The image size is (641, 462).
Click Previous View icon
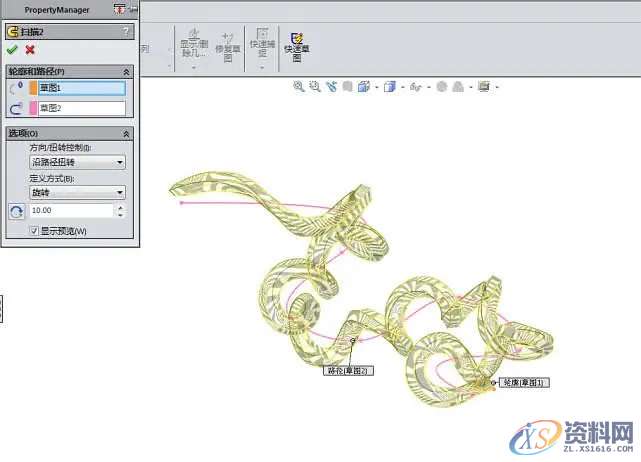[x=332, y=86]
